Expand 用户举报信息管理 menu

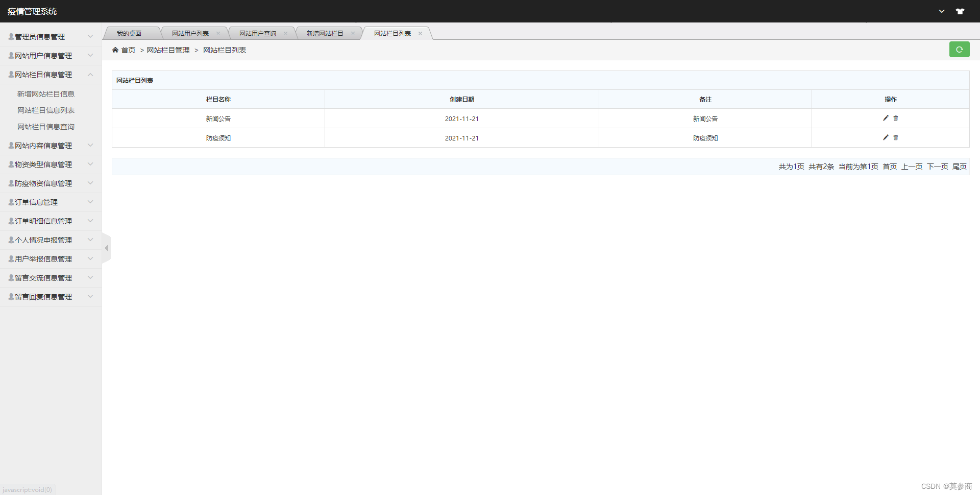point(51,259)
